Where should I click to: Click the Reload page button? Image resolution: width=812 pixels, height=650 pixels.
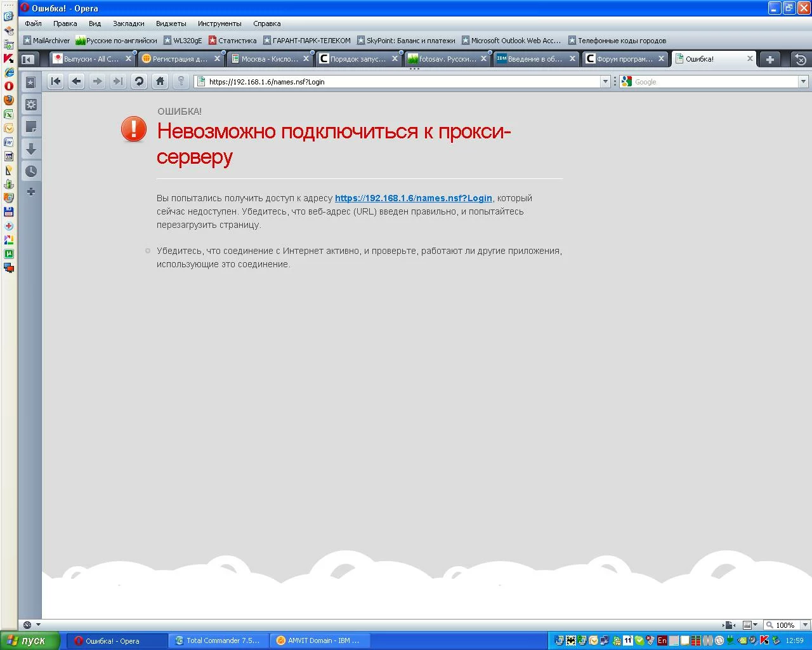pos(139,81)
